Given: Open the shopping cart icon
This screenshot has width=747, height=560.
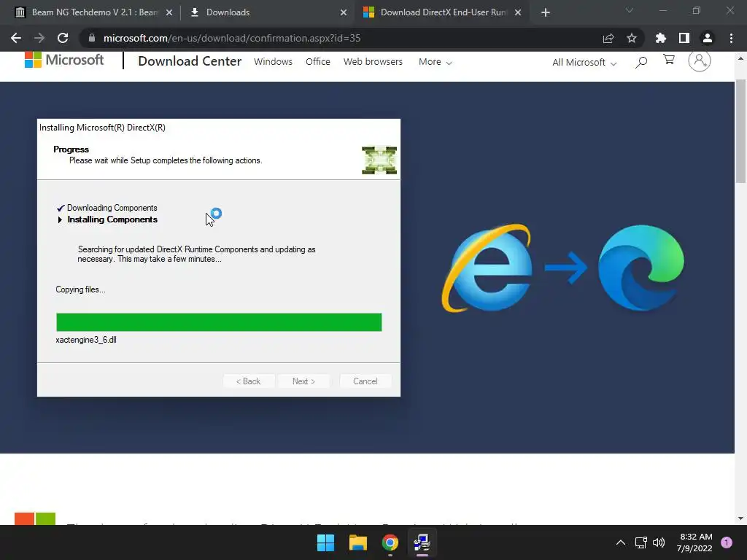Looking at the screenshot, I should 669,60.
